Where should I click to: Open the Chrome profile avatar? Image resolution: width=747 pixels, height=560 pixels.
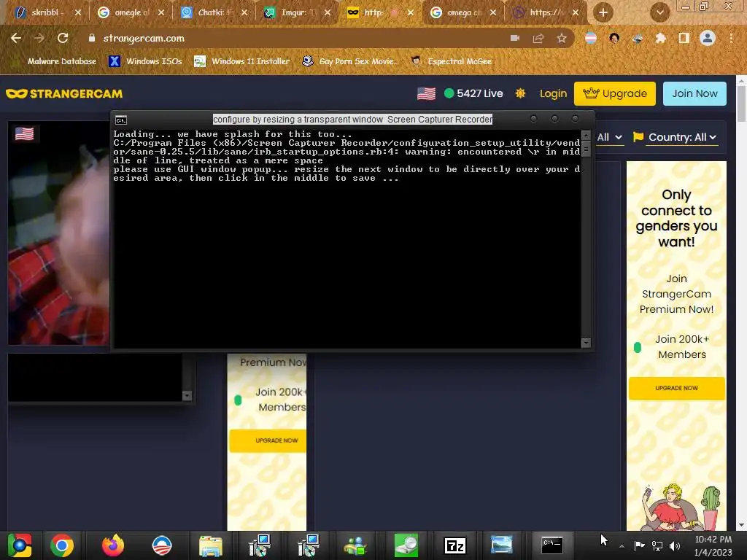pos(708,38)
